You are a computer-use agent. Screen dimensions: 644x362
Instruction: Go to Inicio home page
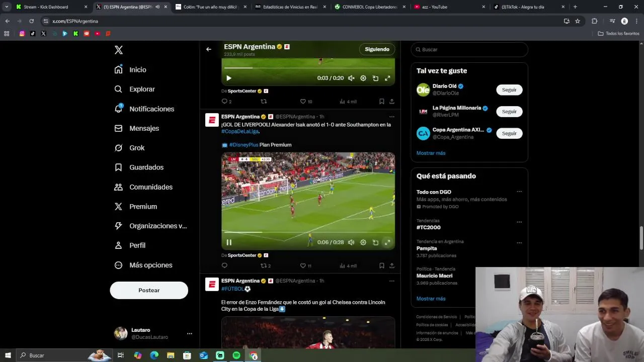point(131,70)
